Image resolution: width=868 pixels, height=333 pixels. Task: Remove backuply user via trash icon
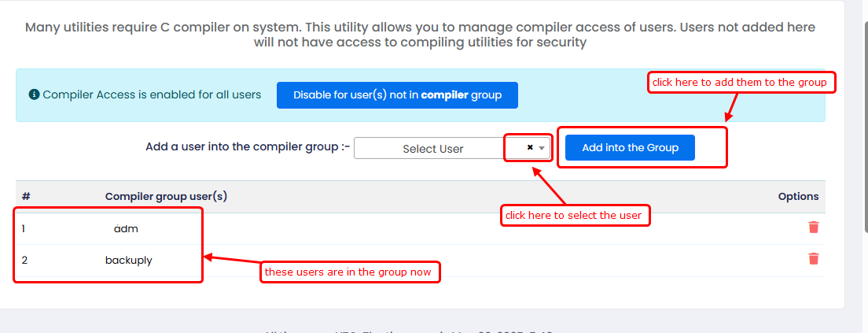click(813, 259)
